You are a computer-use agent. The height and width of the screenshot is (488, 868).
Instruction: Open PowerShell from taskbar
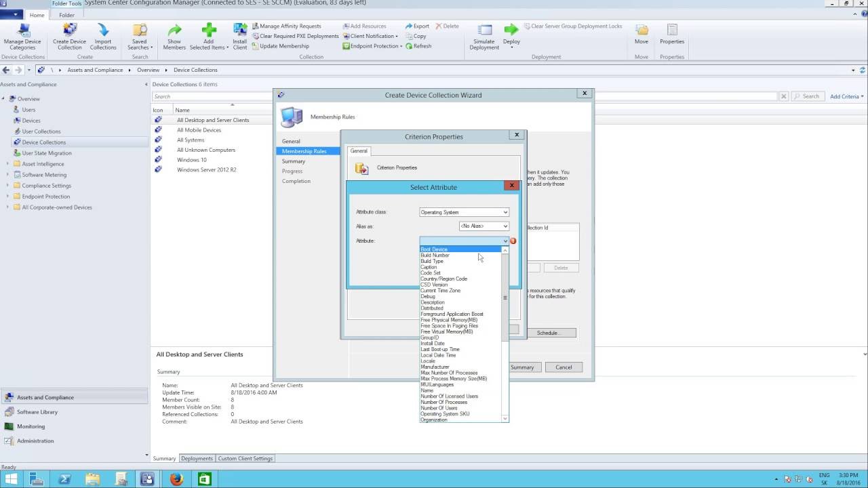point(64,479)
